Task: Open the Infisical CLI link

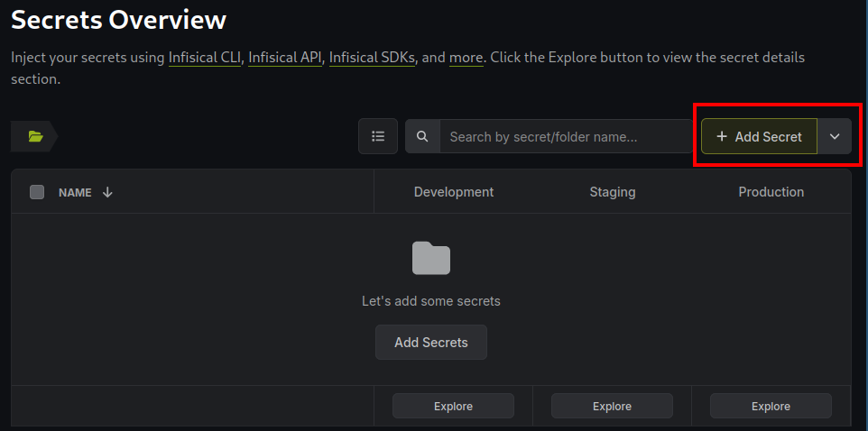Action: [205, 58]
